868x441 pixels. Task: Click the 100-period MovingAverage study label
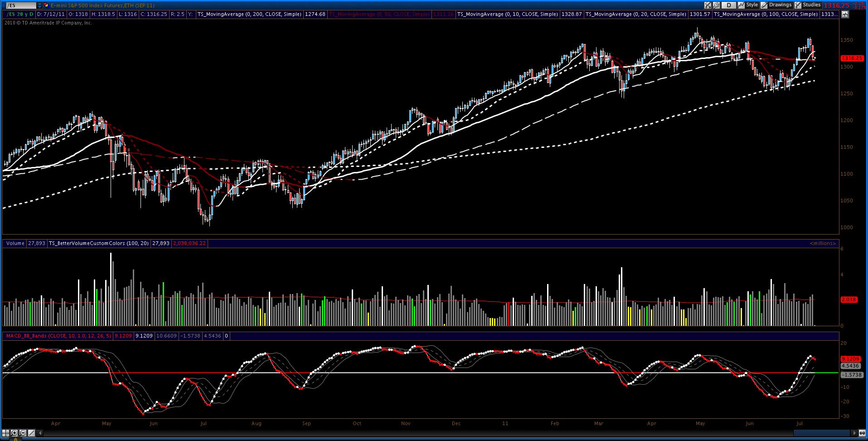[x=766, y=14]
